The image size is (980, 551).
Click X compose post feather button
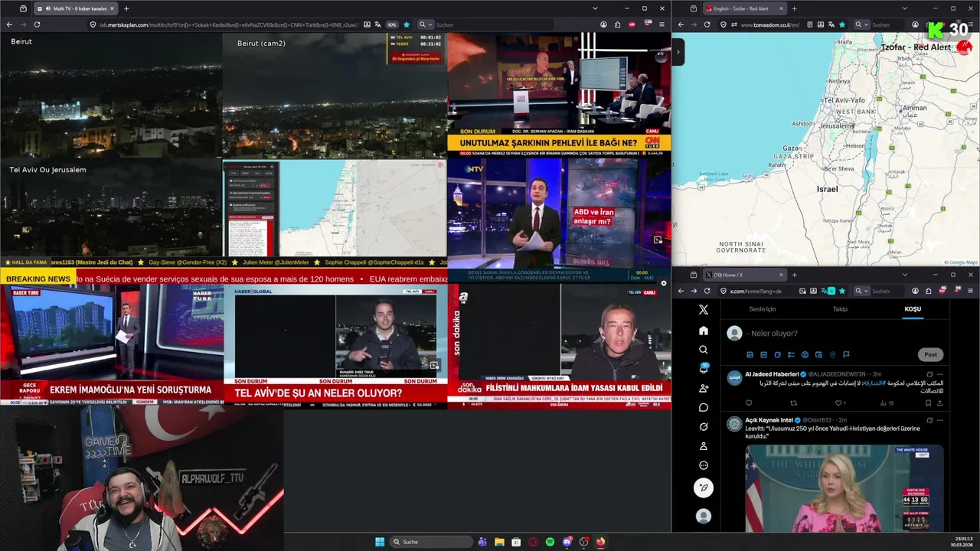[704, 487]
